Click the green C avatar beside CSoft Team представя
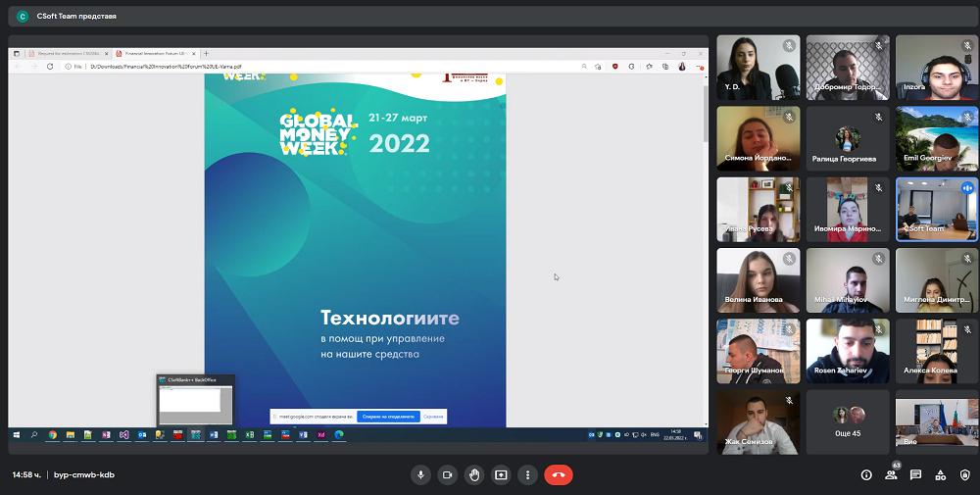The height and width of the screenshot is (495, 980). coord(23,17)
